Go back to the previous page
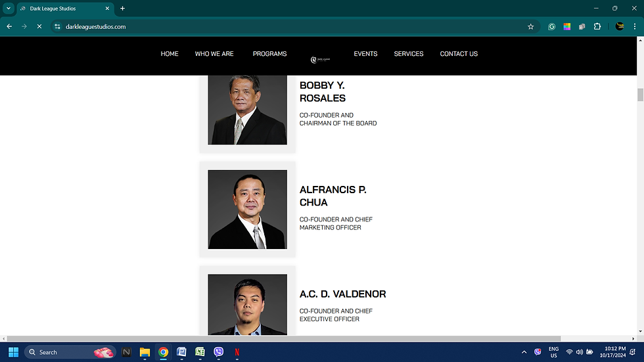Image resolution: width=644 pixels, height=362 pixels. tap(9, 26)
